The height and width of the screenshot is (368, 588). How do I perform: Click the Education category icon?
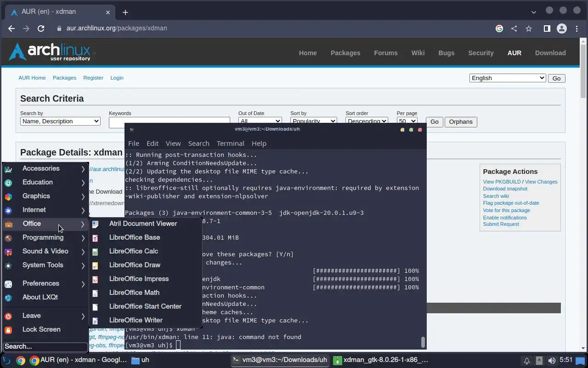[x=8, y=183]
